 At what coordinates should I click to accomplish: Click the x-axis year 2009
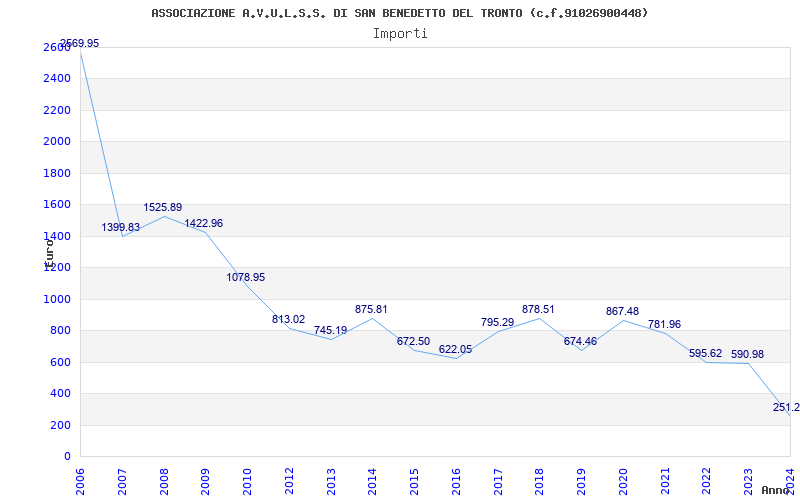(205, 481)
